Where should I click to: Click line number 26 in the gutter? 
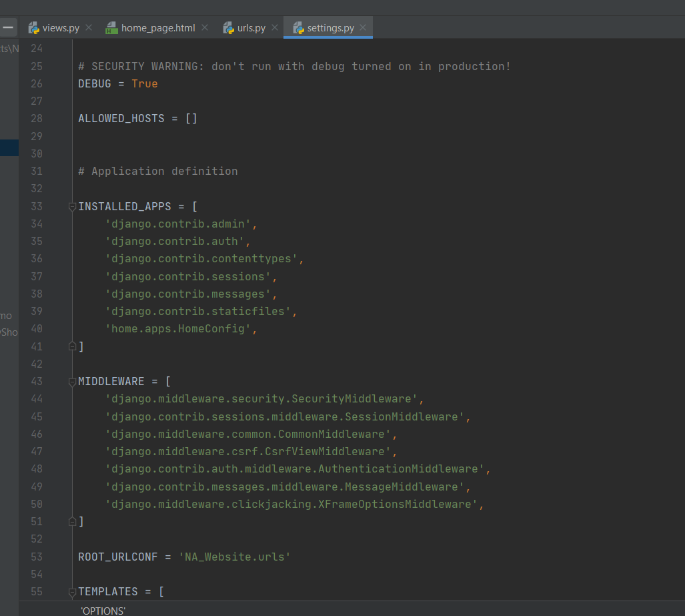(37, 83)
